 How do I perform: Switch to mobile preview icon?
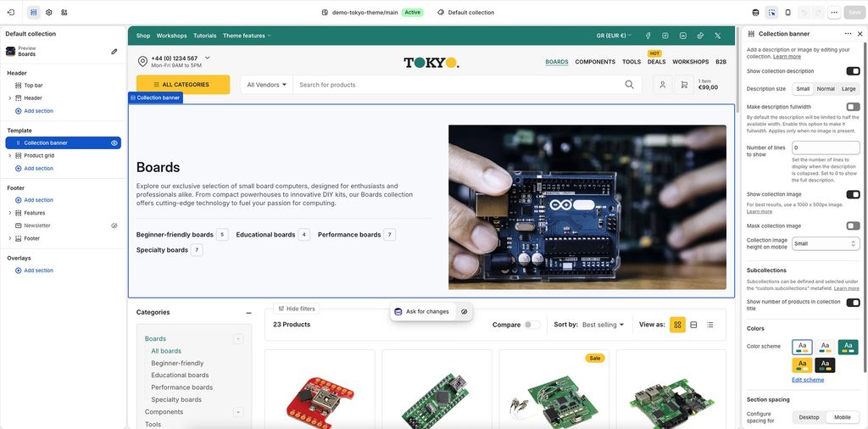click(787, 12)
